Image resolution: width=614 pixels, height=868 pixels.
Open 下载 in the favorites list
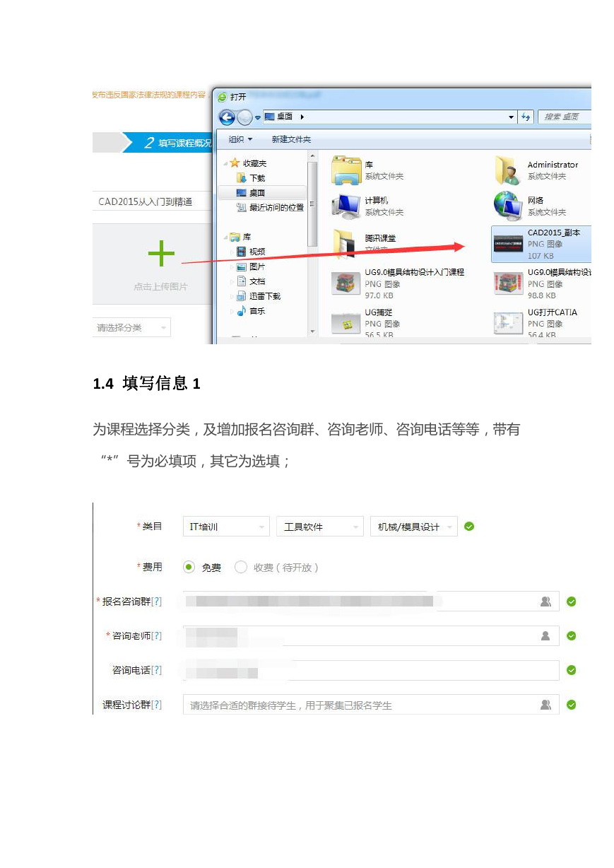tap(257, 178)
